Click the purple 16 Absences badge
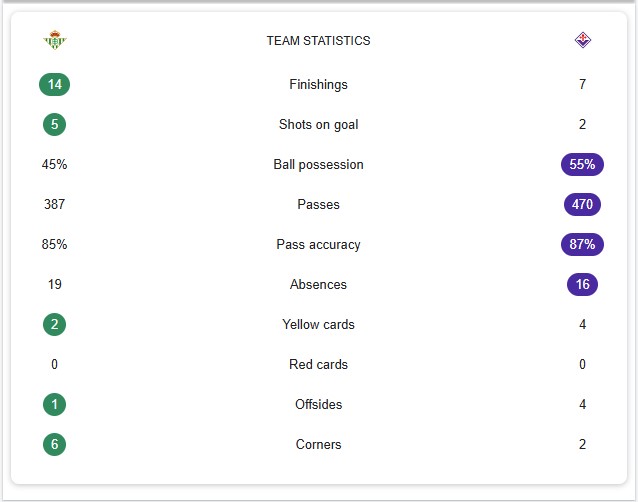 point(582,284)
